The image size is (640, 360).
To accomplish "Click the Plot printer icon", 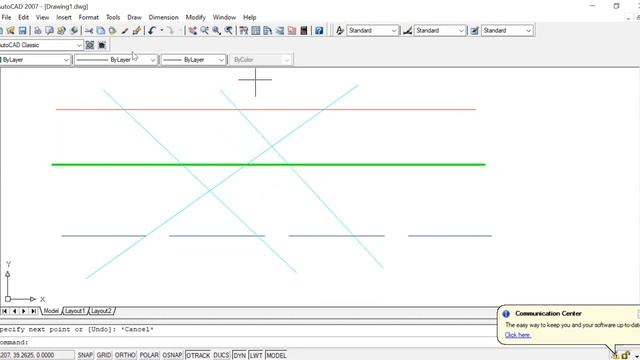I will (x=37, y=31).
